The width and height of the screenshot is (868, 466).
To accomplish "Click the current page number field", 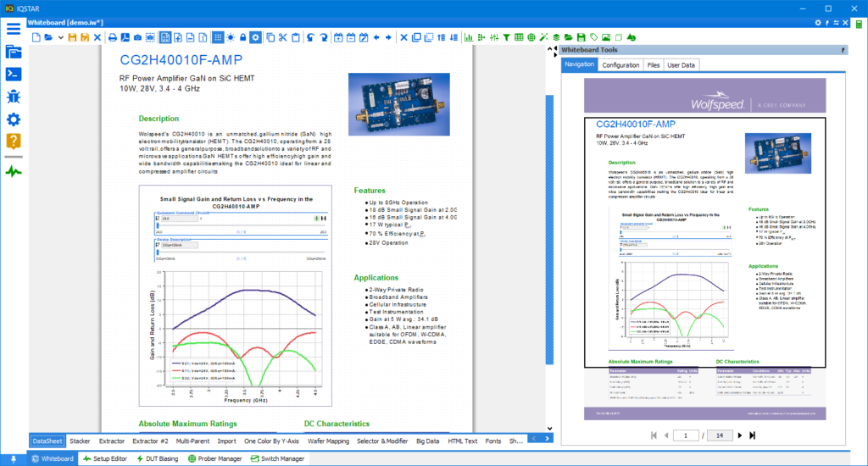I will point(685,435).
